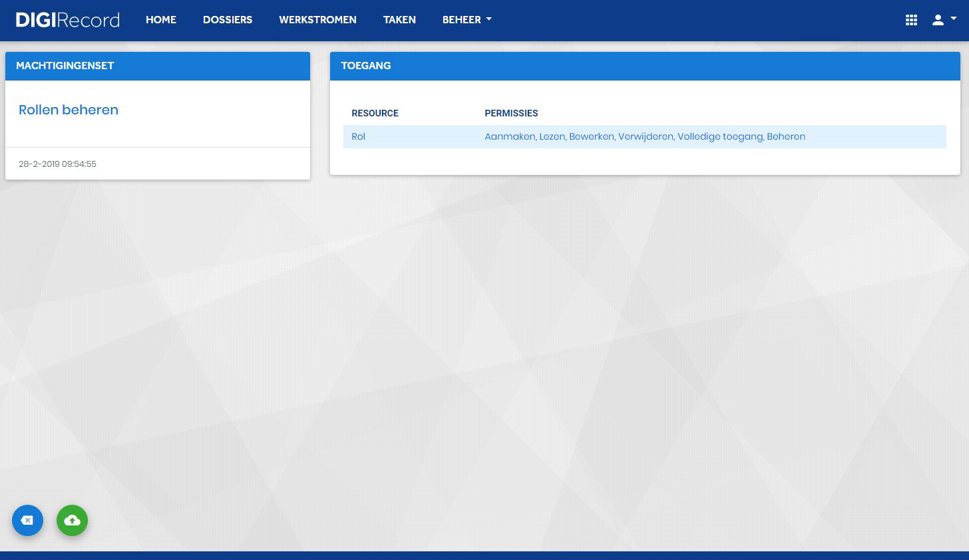Click the permissions list for Rol
This screenshot has width=969, height=560.
645,136
